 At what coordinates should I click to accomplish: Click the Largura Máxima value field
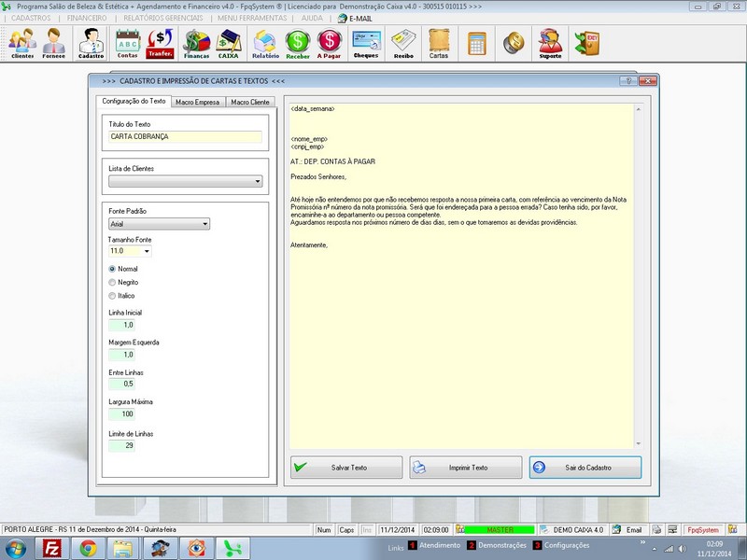[121, 414]
